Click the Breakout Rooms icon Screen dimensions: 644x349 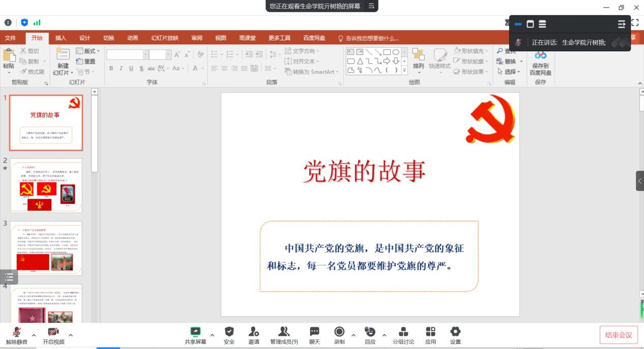coord(404,331)
